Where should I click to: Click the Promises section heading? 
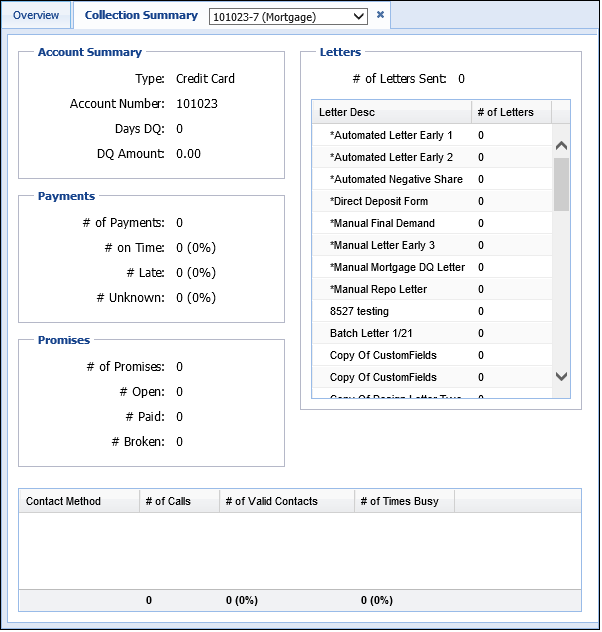[x=64, y=340]
